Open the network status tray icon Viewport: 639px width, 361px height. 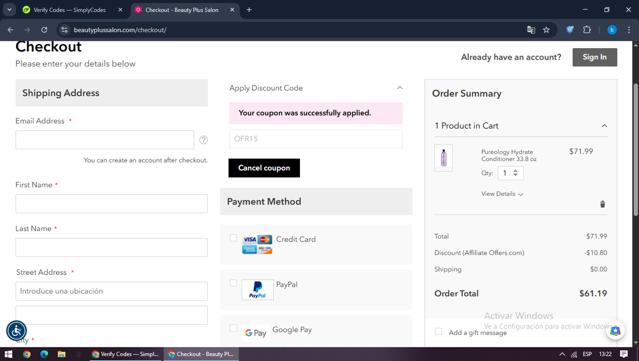tap(574, 354)
